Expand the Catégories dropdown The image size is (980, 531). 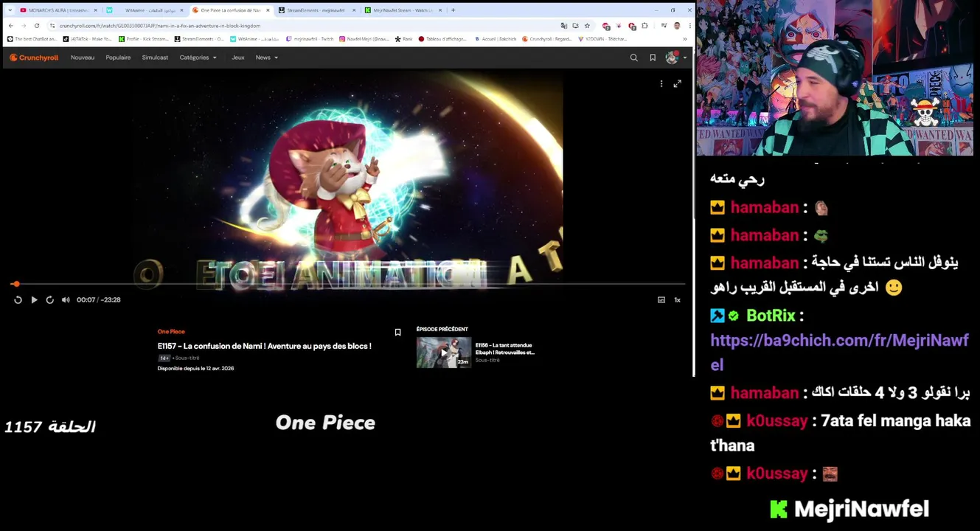(x=198, y=58)
